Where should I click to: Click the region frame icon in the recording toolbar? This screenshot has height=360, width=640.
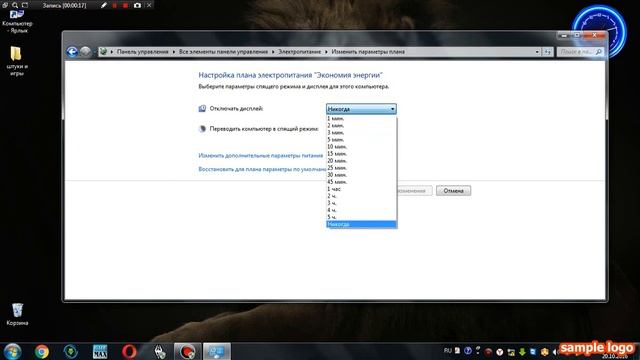(x=25, y=5)
